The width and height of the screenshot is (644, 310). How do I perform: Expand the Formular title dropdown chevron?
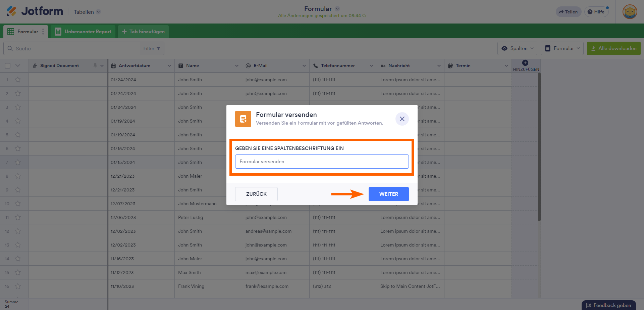[x=337, y=9]
